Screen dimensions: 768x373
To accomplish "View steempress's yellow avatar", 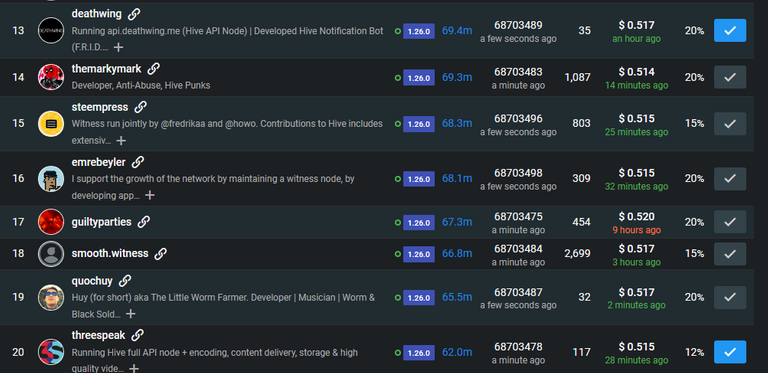I will [x=51, y=123].
